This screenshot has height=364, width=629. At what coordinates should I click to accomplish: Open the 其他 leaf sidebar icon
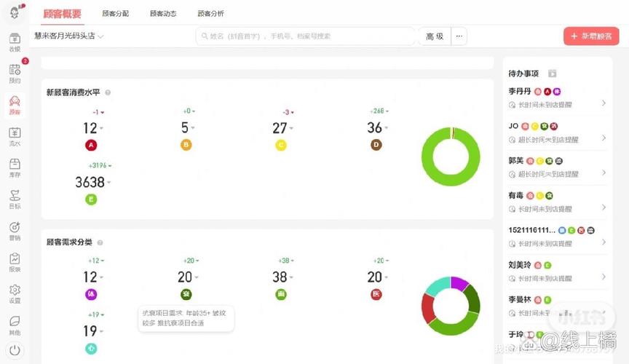click(x=15, y=325)
